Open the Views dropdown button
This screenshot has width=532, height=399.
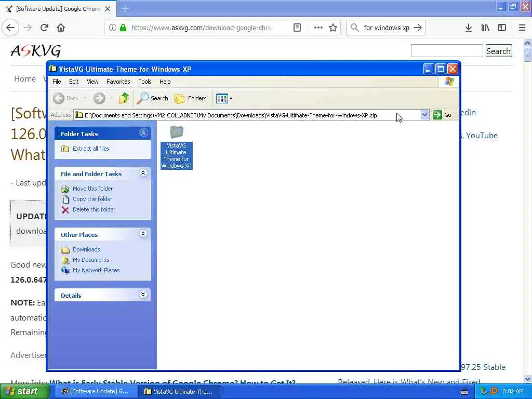pos(224,98)
